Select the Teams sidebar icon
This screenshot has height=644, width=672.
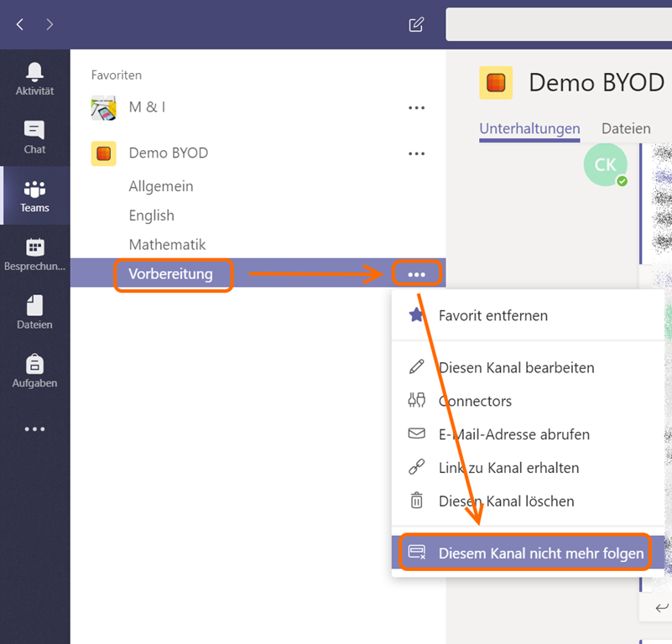(x=34, y=196)
